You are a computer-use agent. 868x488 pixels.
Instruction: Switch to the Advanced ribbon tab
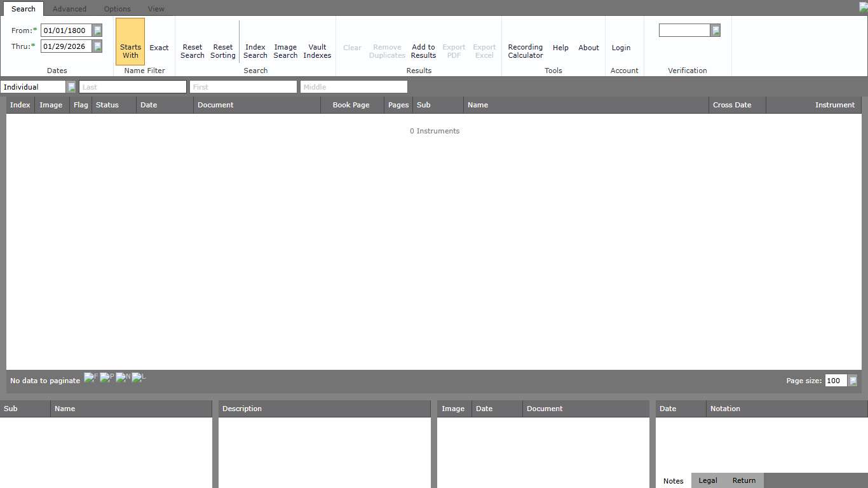tap(69, 9)
